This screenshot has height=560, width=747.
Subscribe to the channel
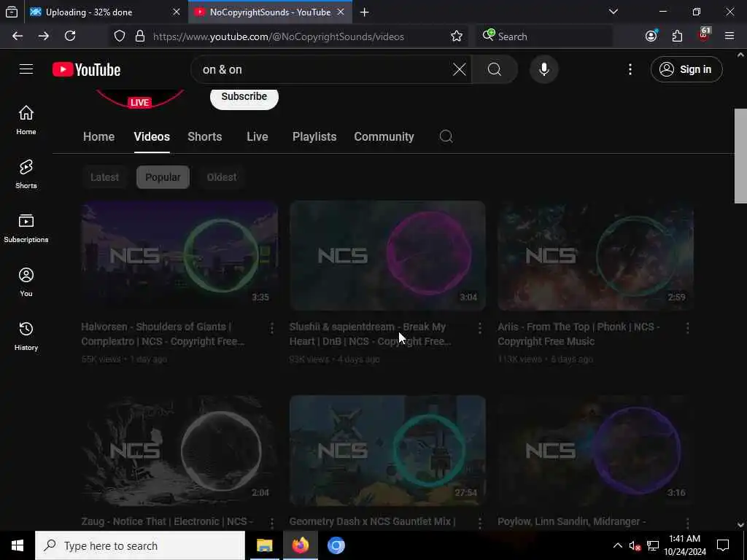point(244,97)
